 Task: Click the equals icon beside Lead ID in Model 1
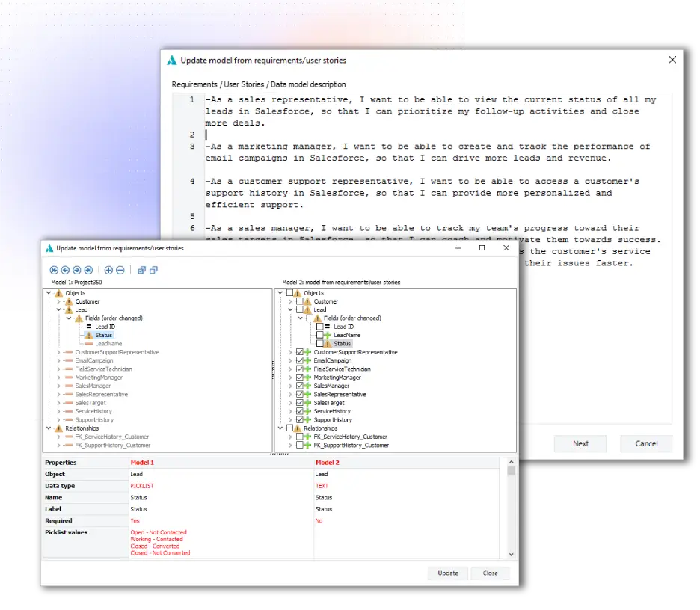click(x=89, y=327)
